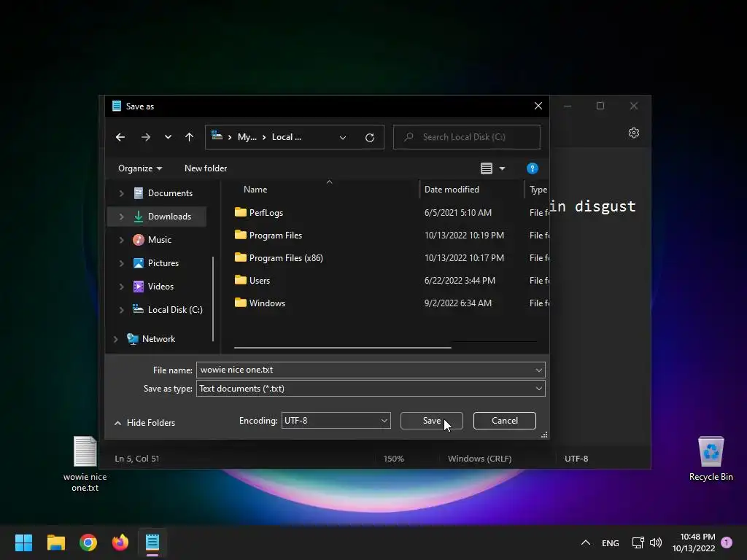Image resolution: width=747 pixels, height=560 pixels.
Task: Select the 'Local ...' breadcrumb segment
Action: pyautogui.click(x=286, y=137)
